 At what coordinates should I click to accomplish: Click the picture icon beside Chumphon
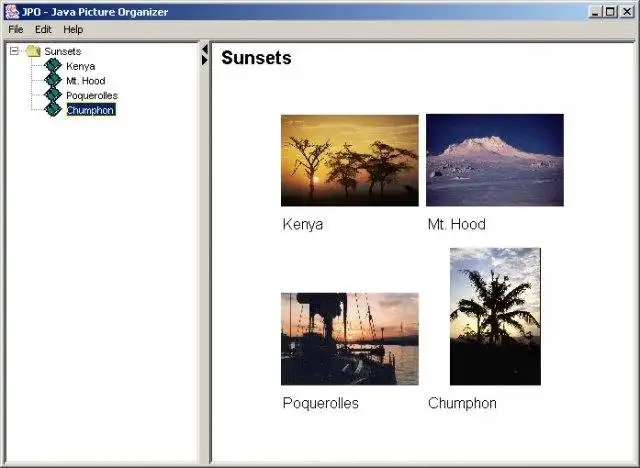point(53,110)
